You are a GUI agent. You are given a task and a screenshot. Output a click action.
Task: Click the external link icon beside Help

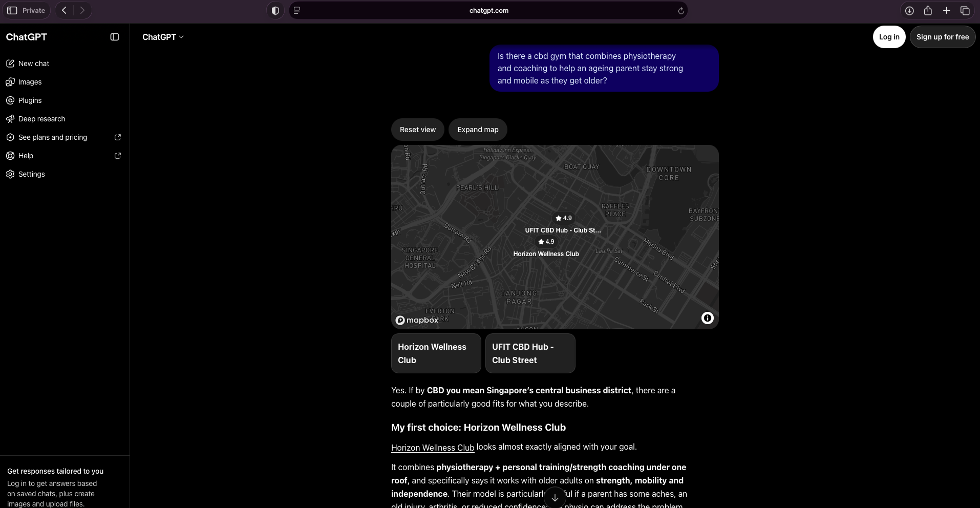click(118, 156)
